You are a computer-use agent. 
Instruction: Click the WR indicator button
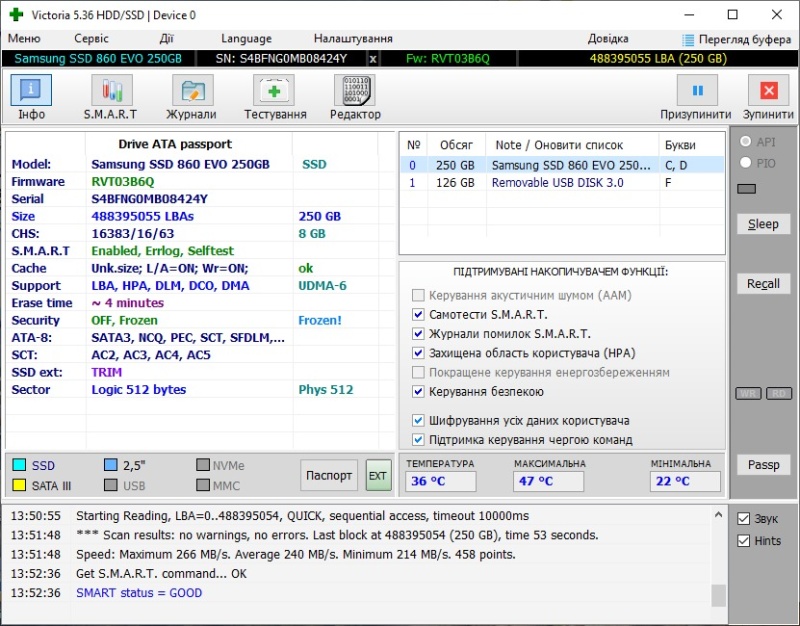pyautogui.click(x=748, y=393)
